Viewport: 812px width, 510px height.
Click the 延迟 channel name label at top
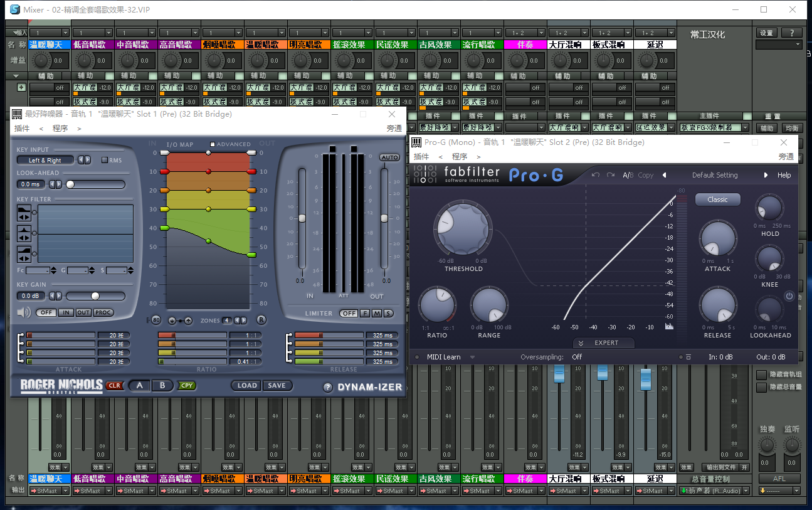click(655, 45)
